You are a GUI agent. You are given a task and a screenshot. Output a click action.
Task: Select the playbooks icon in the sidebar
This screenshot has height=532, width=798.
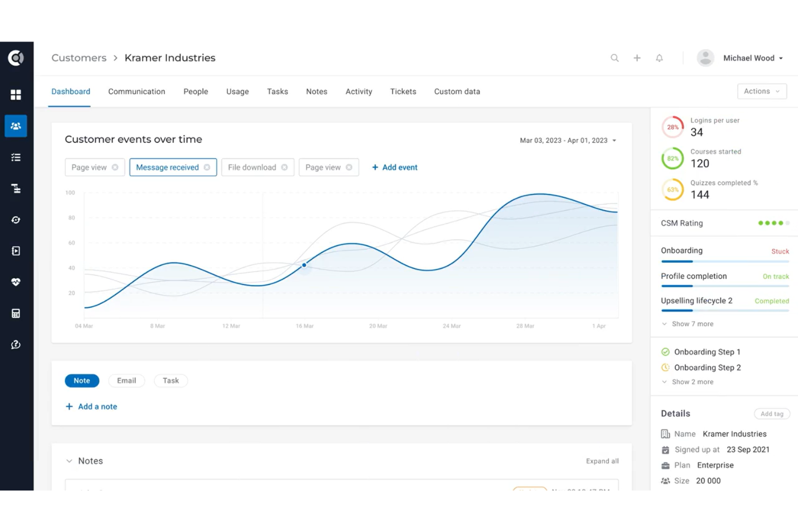click(x=16, y=250)
